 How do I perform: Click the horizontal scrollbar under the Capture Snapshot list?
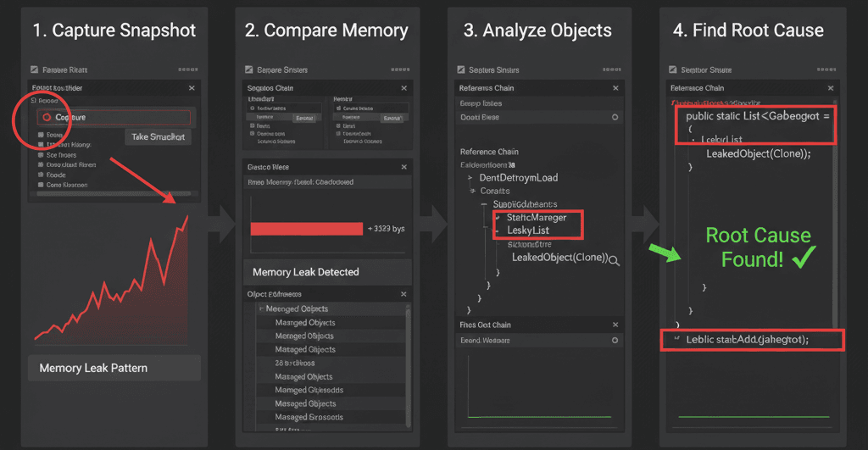(x=114, y=194)
